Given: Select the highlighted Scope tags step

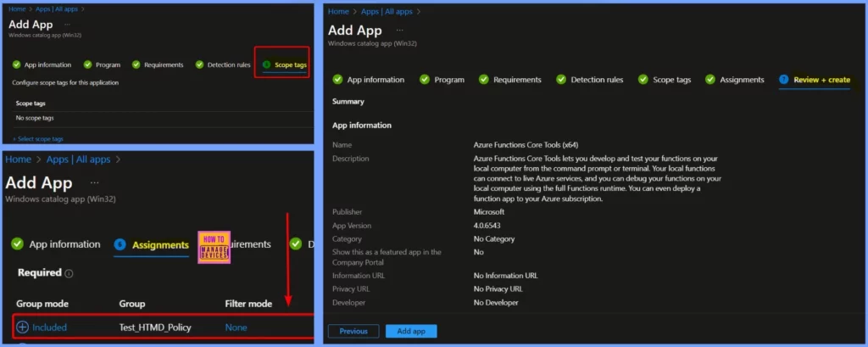Looking at the screenshot, I should [x=285, y=64].
